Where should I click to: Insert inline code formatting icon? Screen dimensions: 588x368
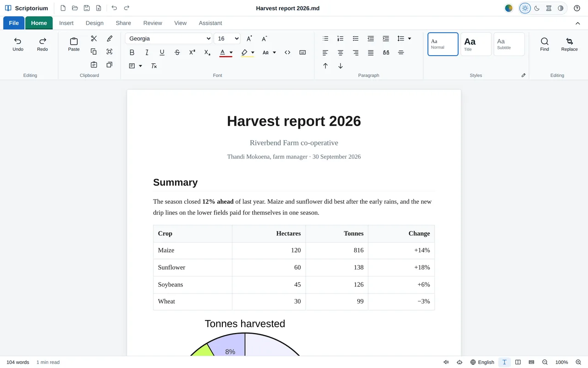pyautogui.click(x=288, y=52)
